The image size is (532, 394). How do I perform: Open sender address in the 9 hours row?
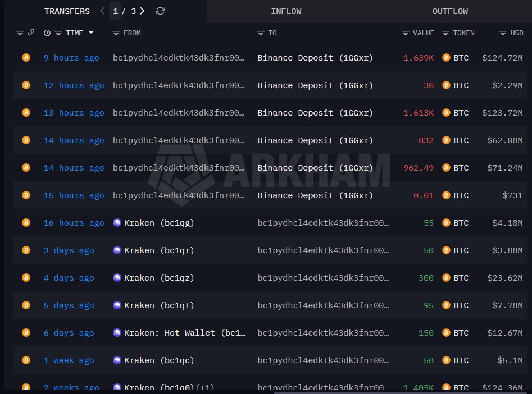[x=179, y=58]
